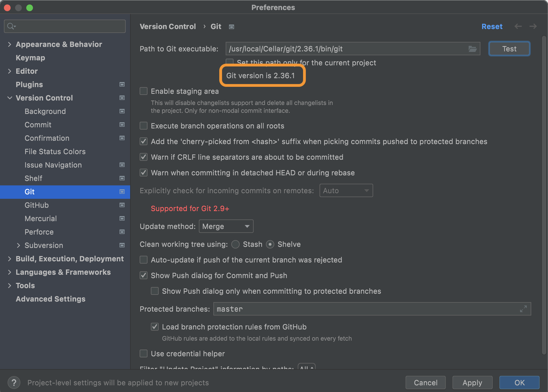Screen dimensions: 548x392
Task: Click project-level icon next to Git breadcrumb
Action: [x=232, y=27]
